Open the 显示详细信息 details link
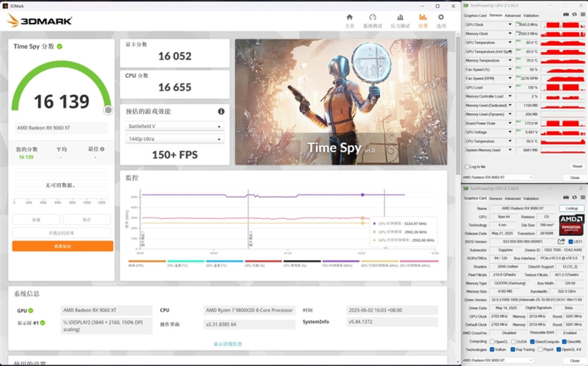The height and width of the screenshot is (366, 588). [228, 344]
